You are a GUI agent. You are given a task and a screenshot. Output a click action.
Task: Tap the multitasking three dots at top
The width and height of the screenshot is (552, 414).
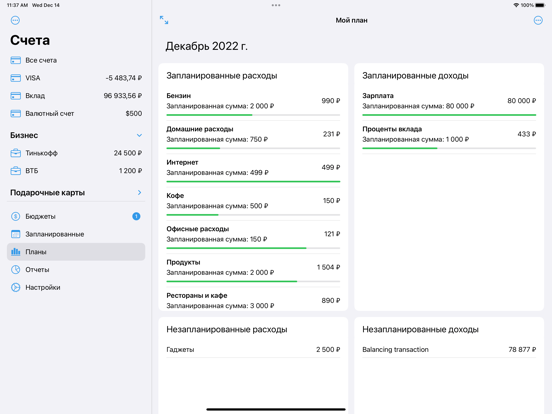pyautogui.click(x=276, y=5)
